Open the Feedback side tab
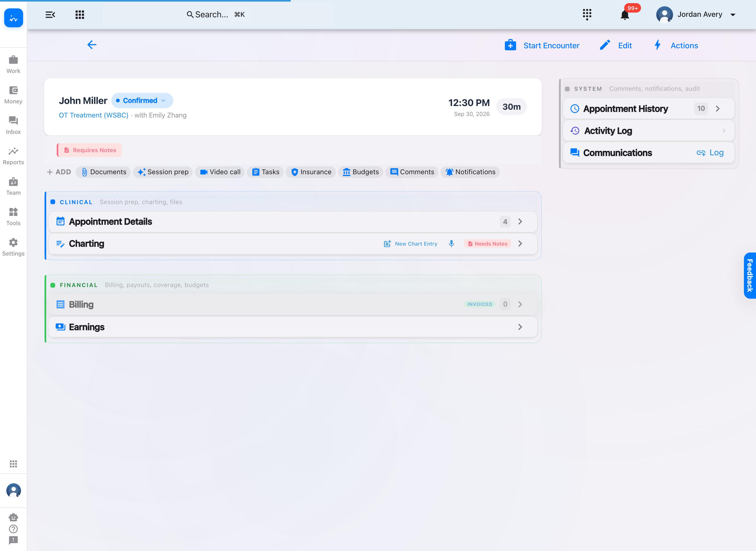 [750, 275]
